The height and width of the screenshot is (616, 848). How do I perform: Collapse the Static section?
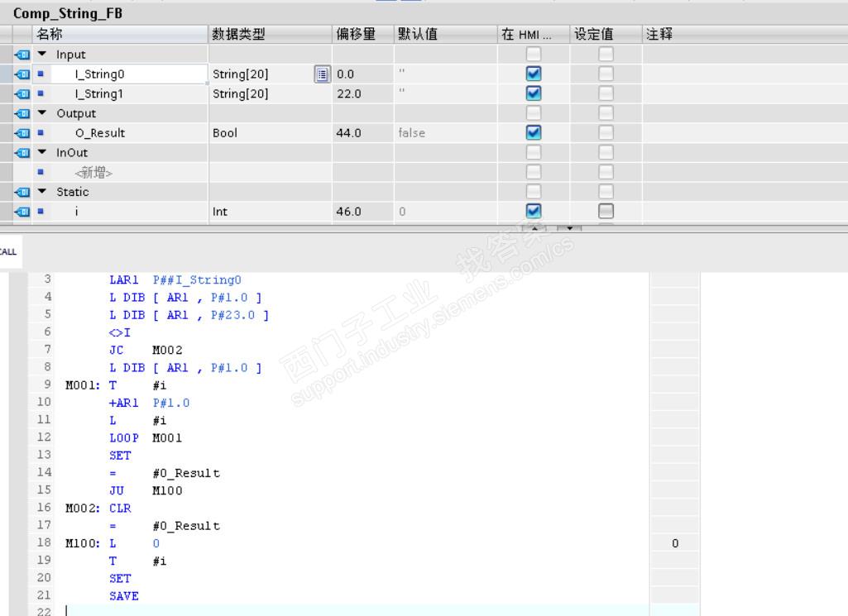pos(41,191)
